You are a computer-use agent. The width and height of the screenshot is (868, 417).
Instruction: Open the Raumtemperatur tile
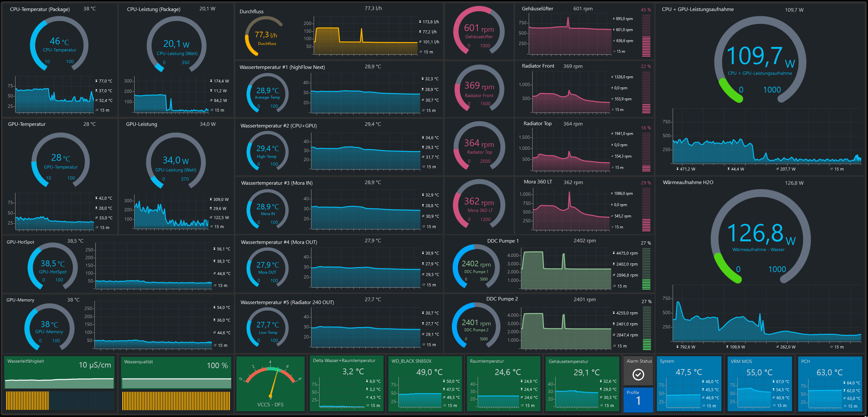[504, 384]
